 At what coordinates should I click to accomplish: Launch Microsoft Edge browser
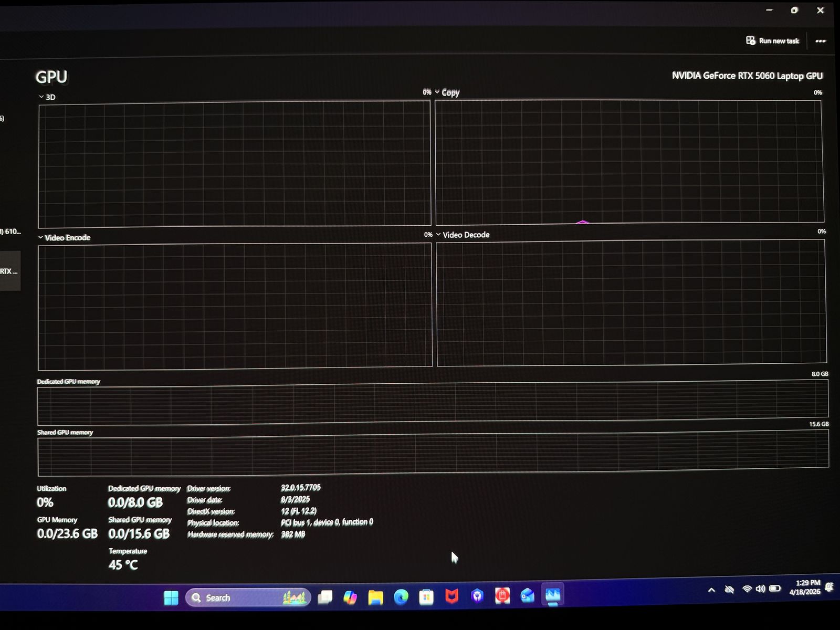click(x=401, y=597)
